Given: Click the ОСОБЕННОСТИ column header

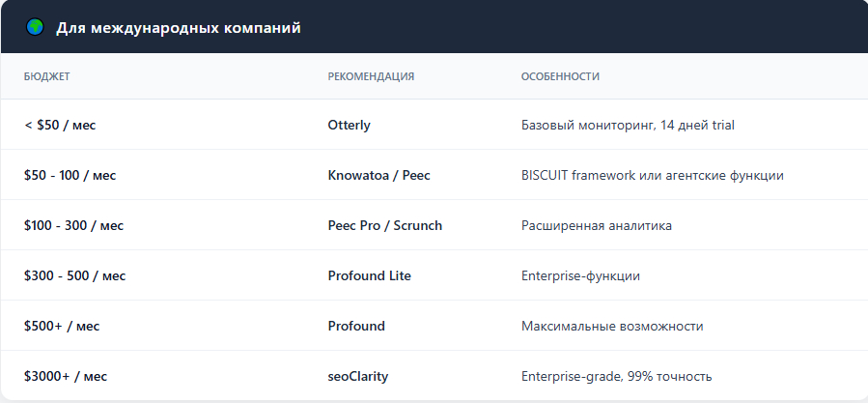Looking at the screenshot, I should click(560, 76).
